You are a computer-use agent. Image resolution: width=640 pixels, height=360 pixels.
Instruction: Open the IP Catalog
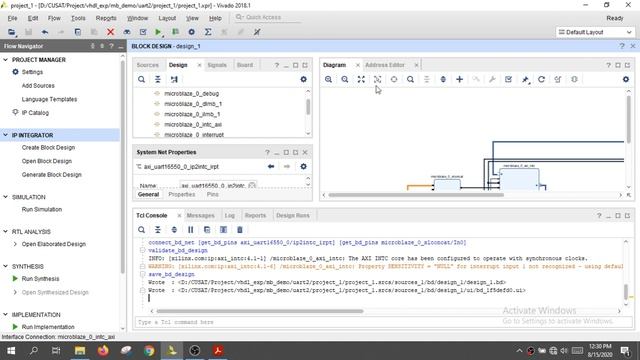(x=35, y=113)
